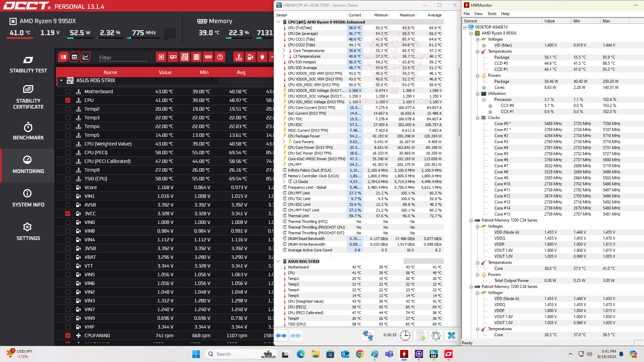This screenshot has height=362, width=644.
Task: Show only temperature sensors in OCCT
Action: pos(238,57)
